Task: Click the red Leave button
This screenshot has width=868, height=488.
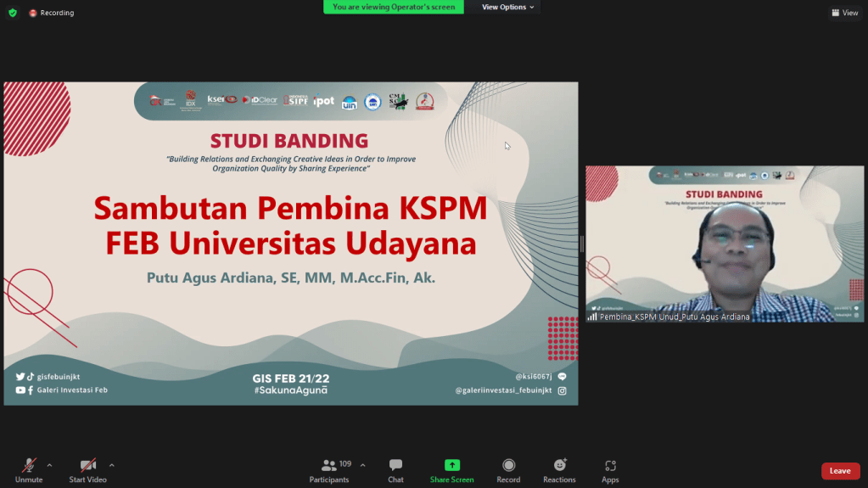Action: (840, 471)
